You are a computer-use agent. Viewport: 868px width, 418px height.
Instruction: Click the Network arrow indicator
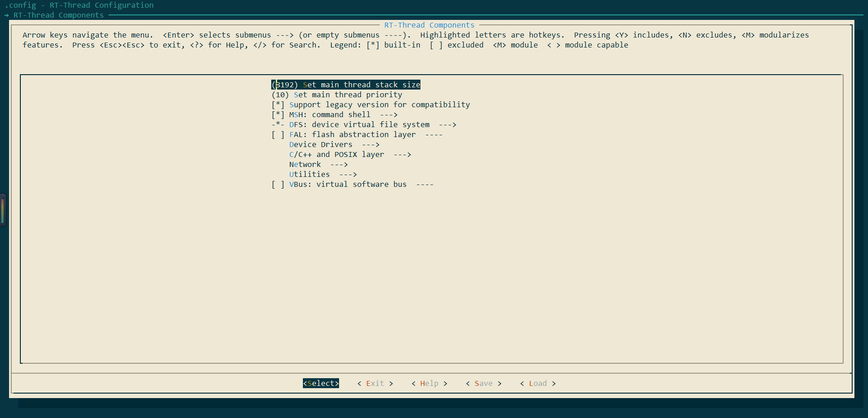click(339, 164)
